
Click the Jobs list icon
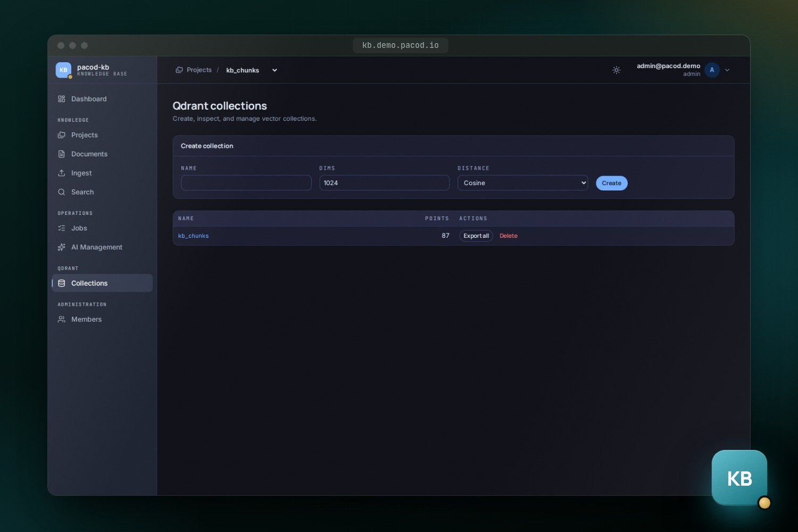tap(62, 229)
